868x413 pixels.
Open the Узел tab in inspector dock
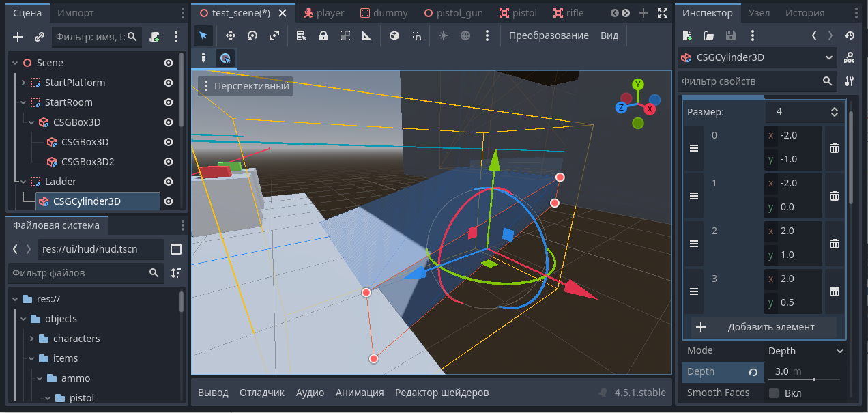[759, 13]
